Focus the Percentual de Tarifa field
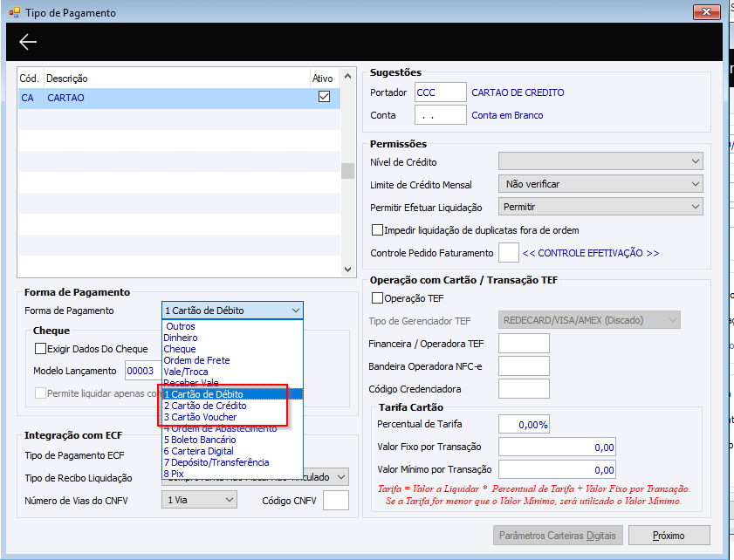 click(524, 424)
